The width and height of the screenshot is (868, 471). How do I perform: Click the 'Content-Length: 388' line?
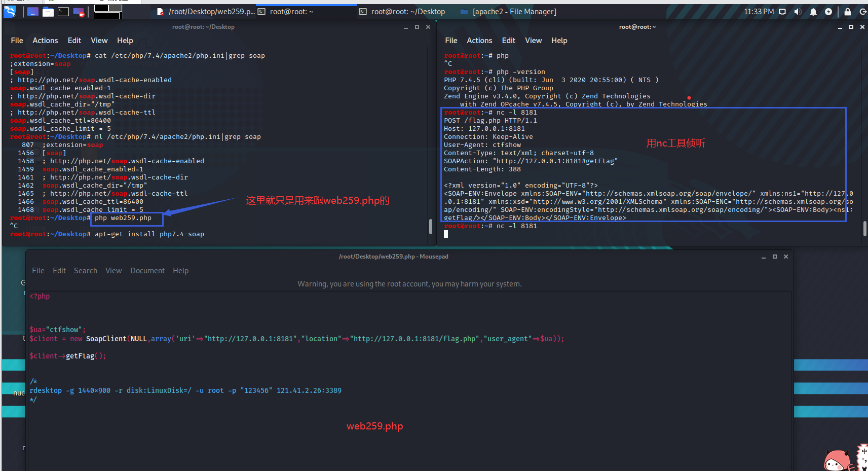[x=482, y=169]
